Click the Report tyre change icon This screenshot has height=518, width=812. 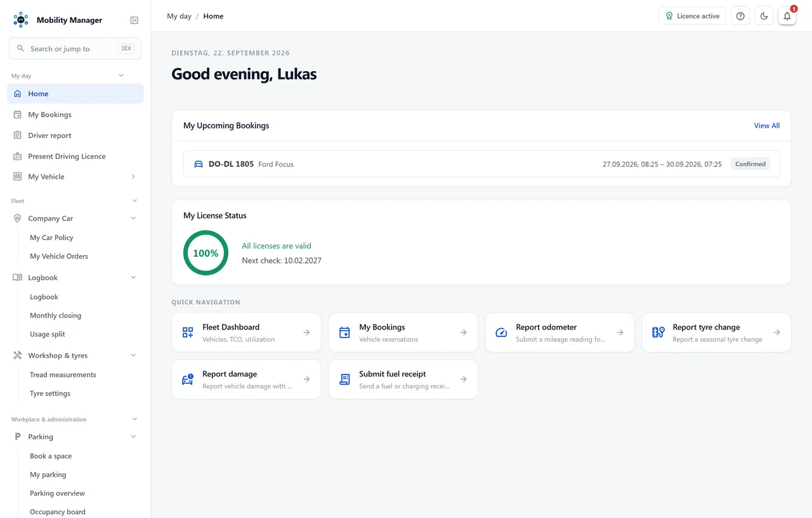pos(658,333)
